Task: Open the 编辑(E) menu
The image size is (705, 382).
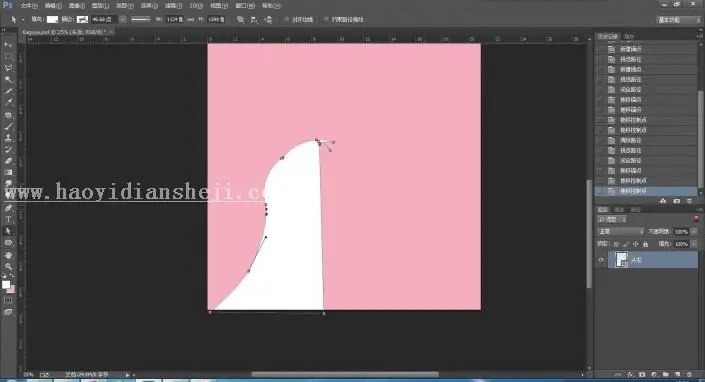Action: coord(53,6)
